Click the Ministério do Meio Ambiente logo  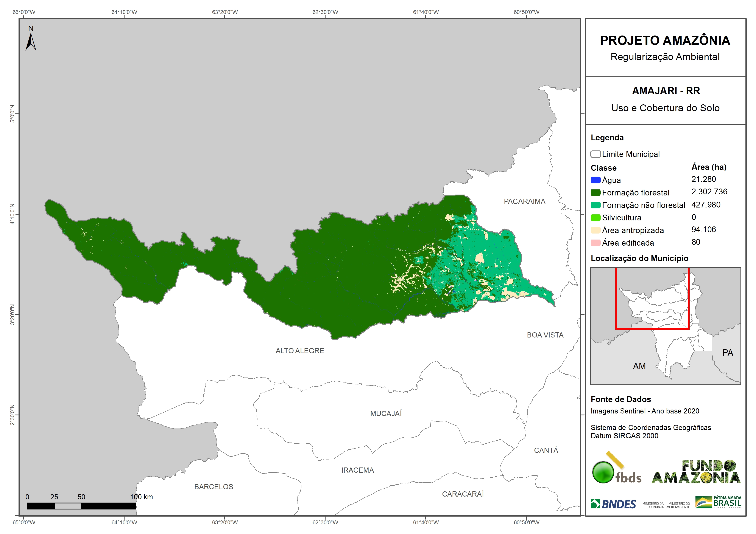point(678,505)
